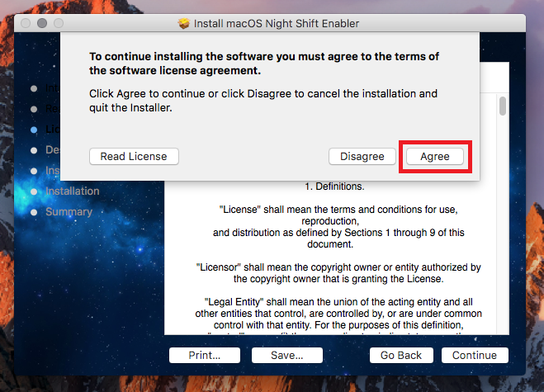Click the window title 'Install macOS Night Shift Enabler'
The height and width of the screenshot is (392, 544).
(x=277, y=23)
